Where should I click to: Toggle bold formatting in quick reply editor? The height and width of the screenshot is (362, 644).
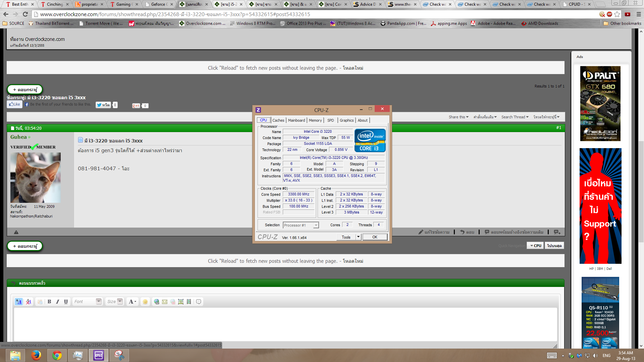(x=49, y=302)
